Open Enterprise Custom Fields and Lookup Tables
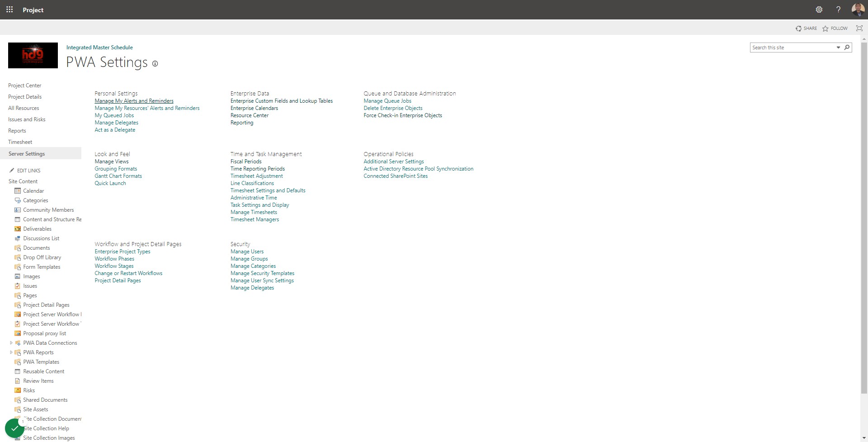 pos(282,101)
